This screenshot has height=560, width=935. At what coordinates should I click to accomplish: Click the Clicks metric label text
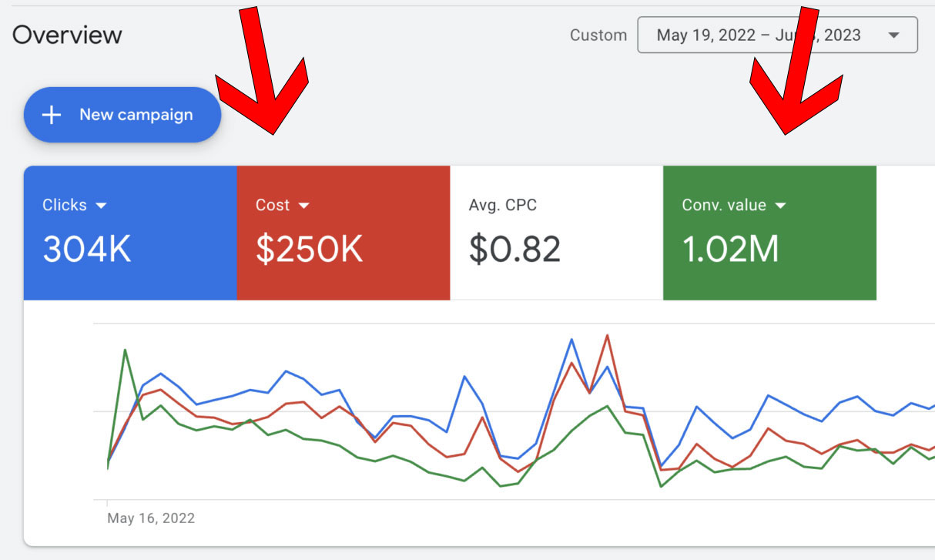[x=64, y=206]
